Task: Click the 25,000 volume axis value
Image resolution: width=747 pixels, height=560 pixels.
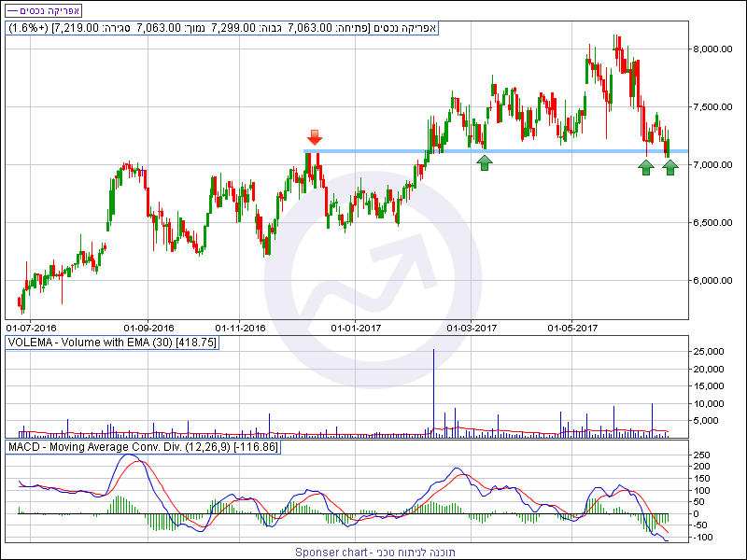Action: [708, 352]
